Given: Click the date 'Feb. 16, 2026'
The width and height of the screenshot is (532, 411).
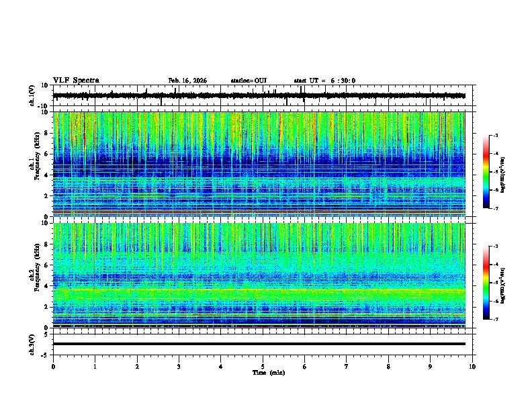Looking at the screenshot, I should point(187,81).
